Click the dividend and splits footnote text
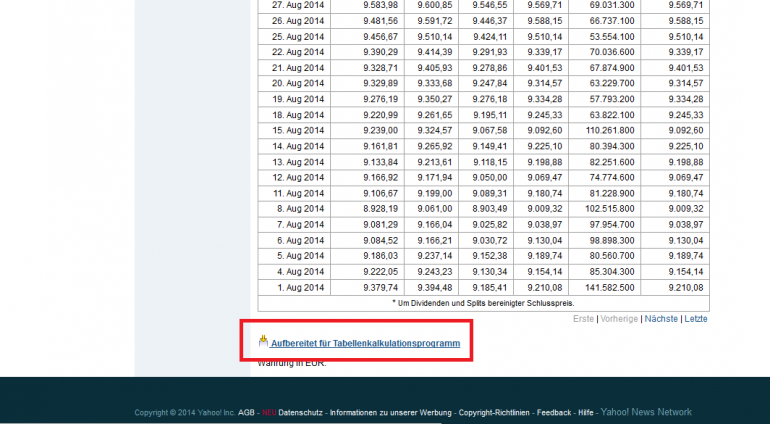The image size is (770, 424). [483, 303]
